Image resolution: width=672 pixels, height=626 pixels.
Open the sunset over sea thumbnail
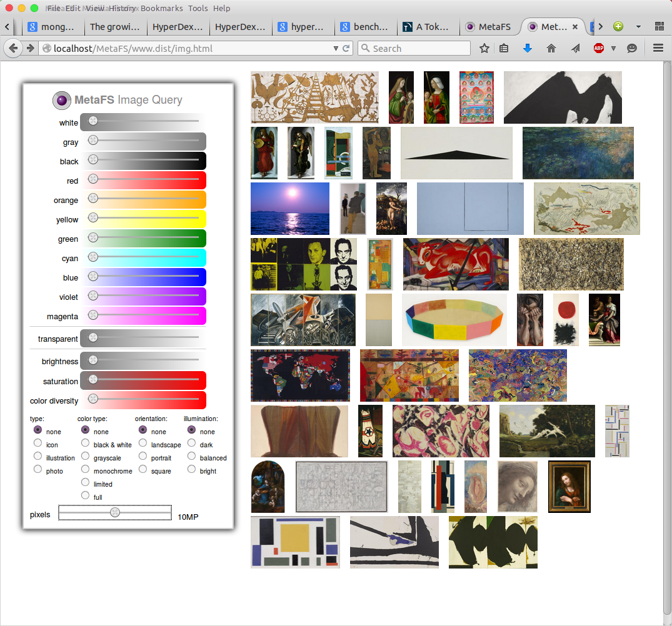coord(290,209)
